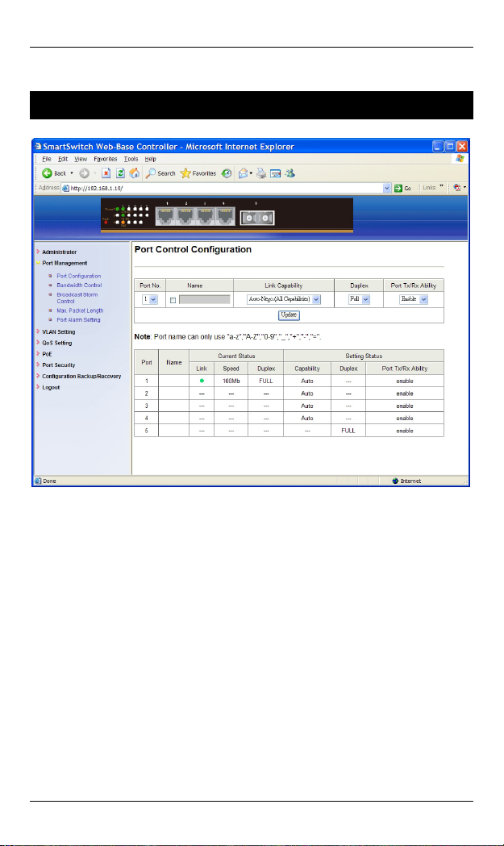Viewport: 504px width, 846px height.
Task: Open Max. Packet Length link
Action: click(x=80, y=310)
